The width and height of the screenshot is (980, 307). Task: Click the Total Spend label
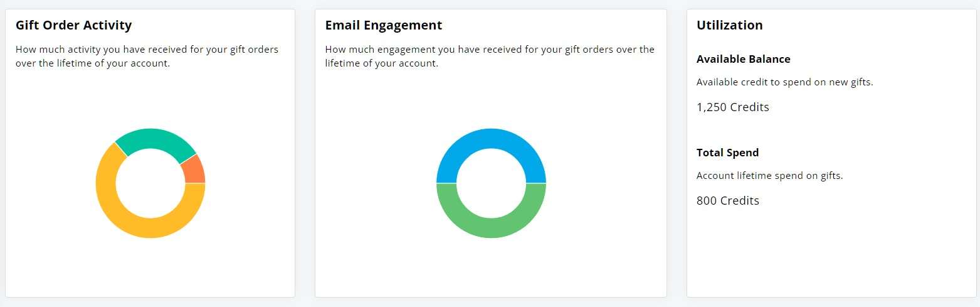(728, 153)
